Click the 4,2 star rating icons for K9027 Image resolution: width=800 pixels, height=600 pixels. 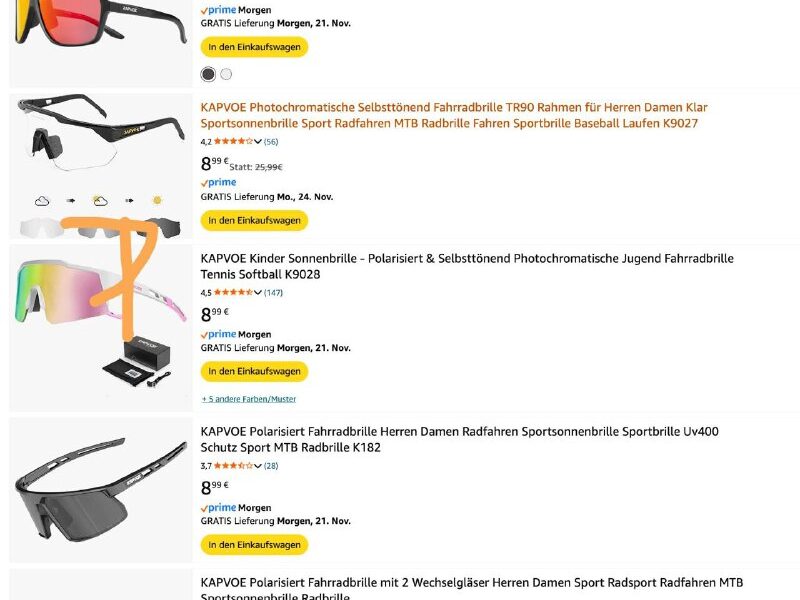pos(232,142)
